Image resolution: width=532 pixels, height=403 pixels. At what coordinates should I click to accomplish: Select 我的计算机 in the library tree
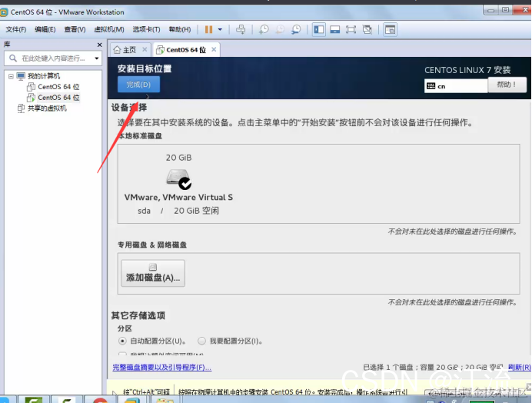pos(43,76)
